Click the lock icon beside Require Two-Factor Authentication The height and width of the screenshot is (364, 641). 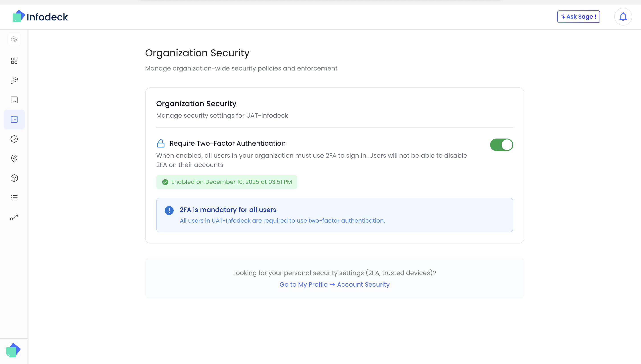[160, 143]
